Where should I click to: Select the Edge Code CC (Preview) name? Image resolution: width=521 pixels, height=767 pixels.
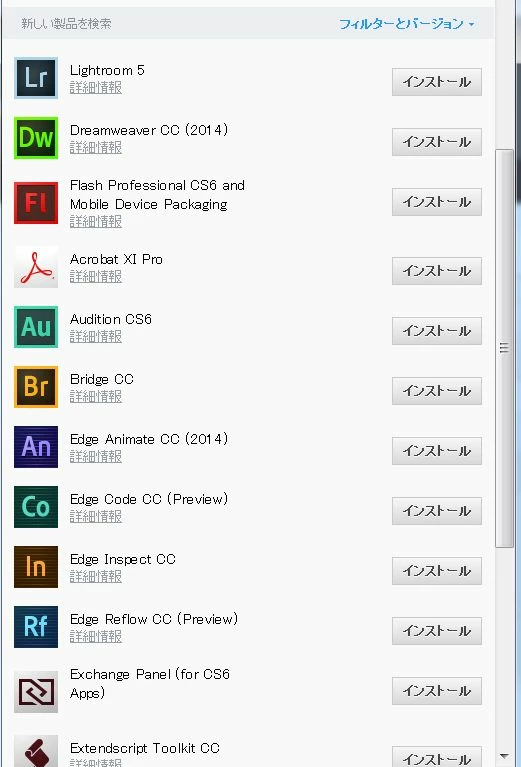pos(149,499)
